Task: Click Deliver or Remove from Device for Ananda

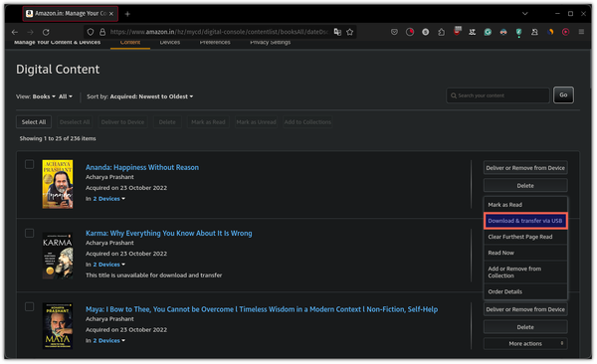Action: coord(525,168)
